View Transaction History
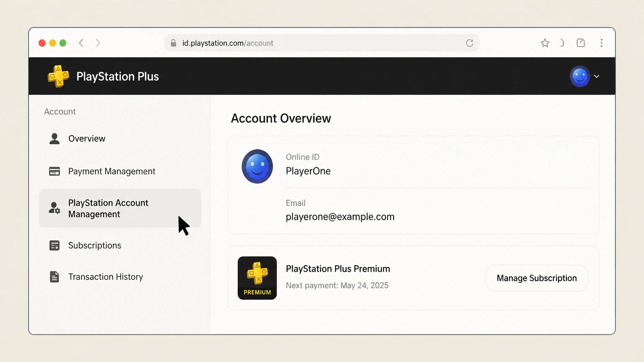The image size is (644, 362). 120,277
